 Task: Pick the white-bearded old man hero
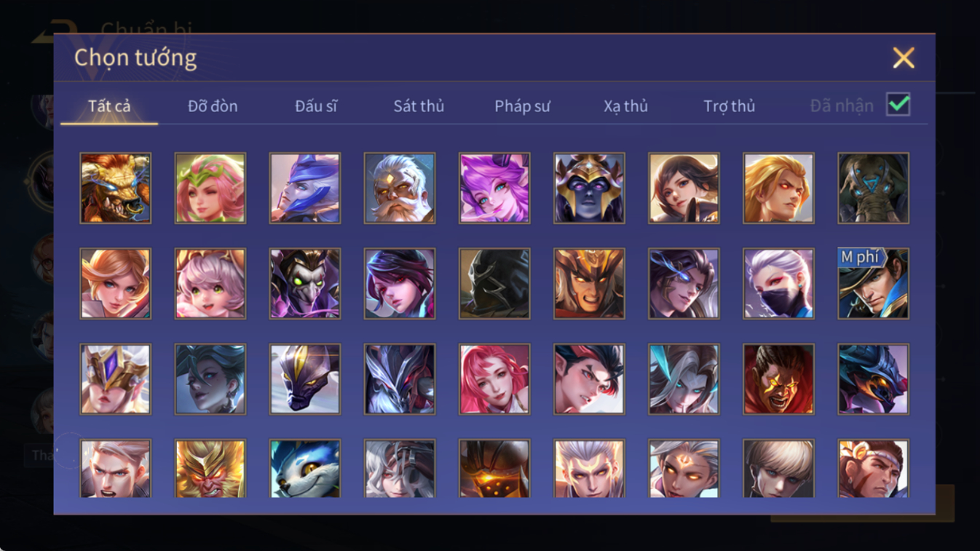tap(400, 188)
